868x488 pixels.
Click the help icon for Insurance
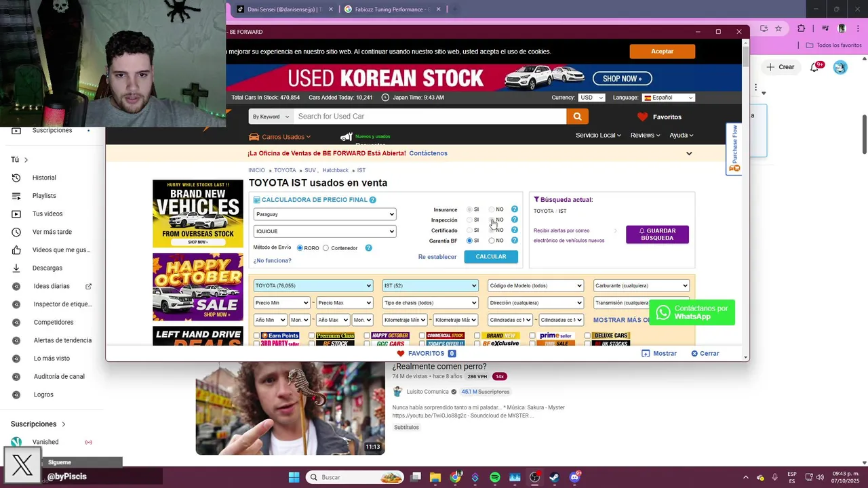[515, 209]
